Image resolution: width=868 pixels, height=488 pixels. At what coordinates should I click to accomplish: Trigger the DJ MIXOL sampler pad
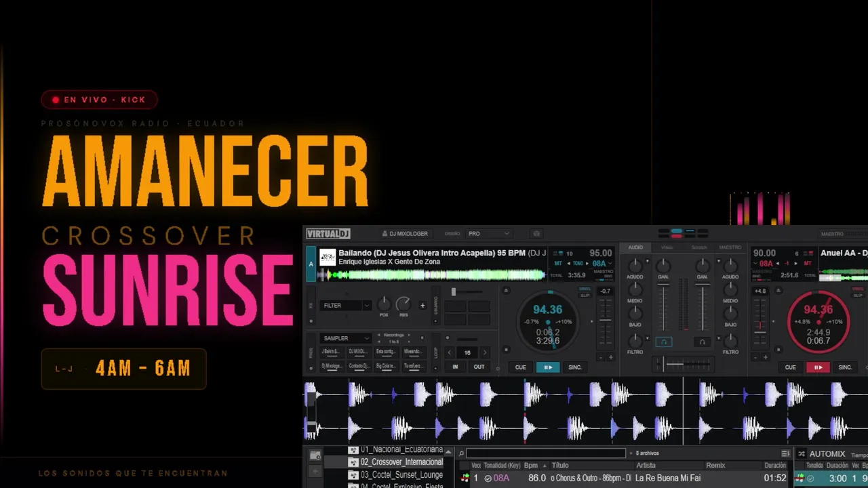tap(358, 352)
